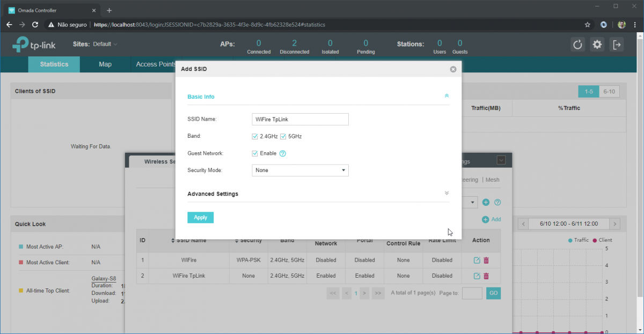This screenshot has width=644, height=334.
Task: Edit the WiFire SSID entry
Action: tap(476, 260)
